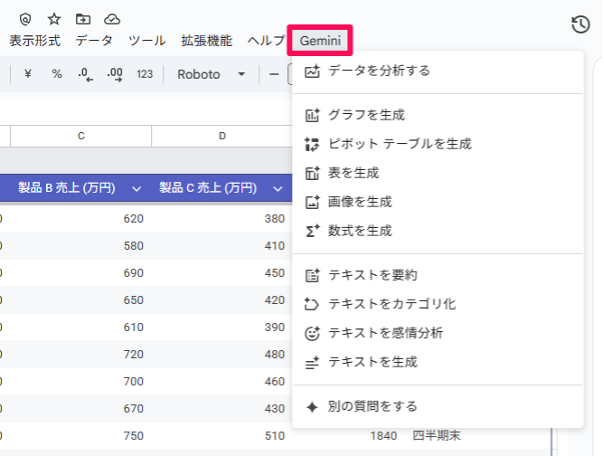
Task: Select テキストを感情分析 option
Action: 438,333
